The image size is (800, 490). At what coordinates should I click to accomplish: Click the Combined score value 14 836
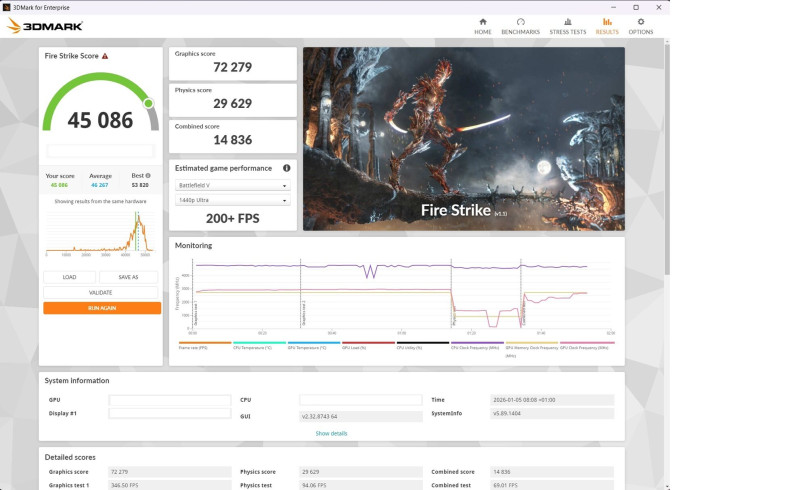pos(233,140)
